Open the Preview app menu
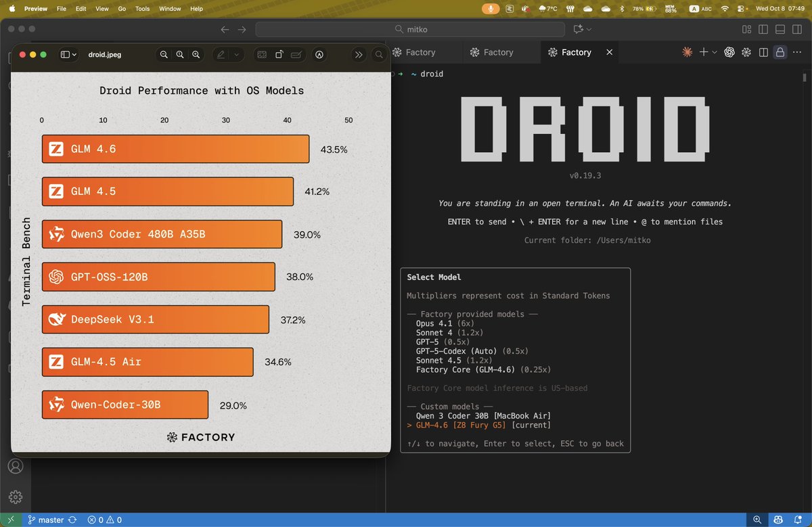812x527 pixels. click(x=37, y=9)
